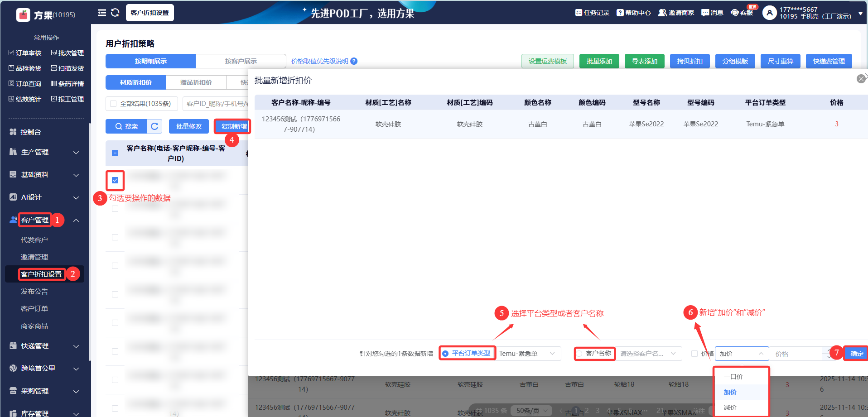Select the 赠品折扣价 tab

196,82
